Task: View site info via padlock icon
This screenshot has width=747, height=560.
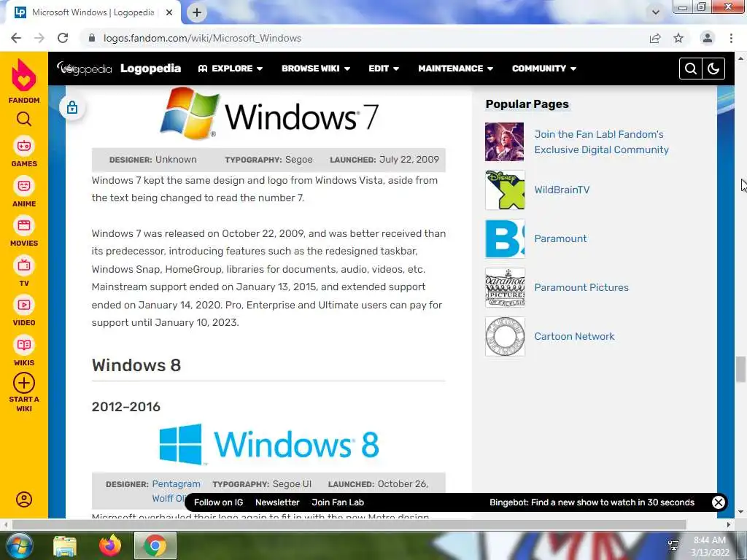Action: (x=92, y=38)
